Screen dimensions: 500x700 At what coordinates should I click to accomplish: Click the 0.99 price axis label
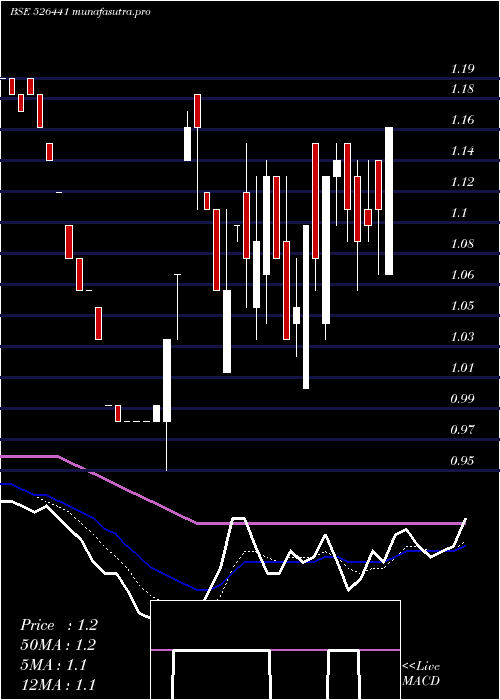pos(462,399)
